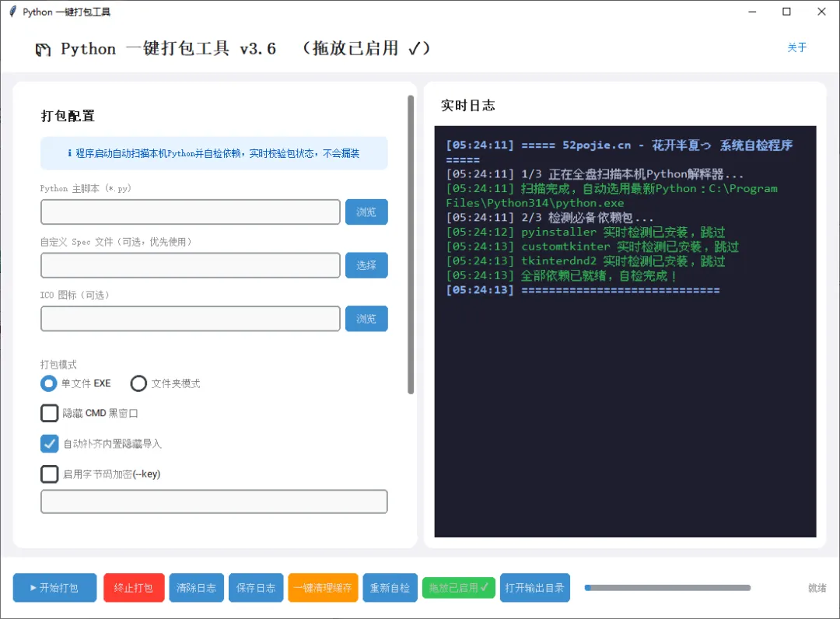
Task: Click the green 拖放已启用 button
Action: pyautogui.click(x=459, y=588)
